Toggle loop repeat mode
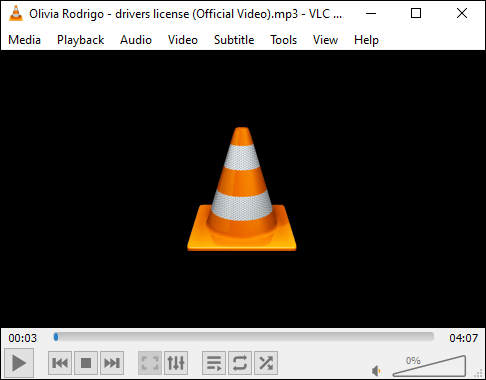Image resolution: width=486 pixels, height=380 pixels. tap(240, 363)
